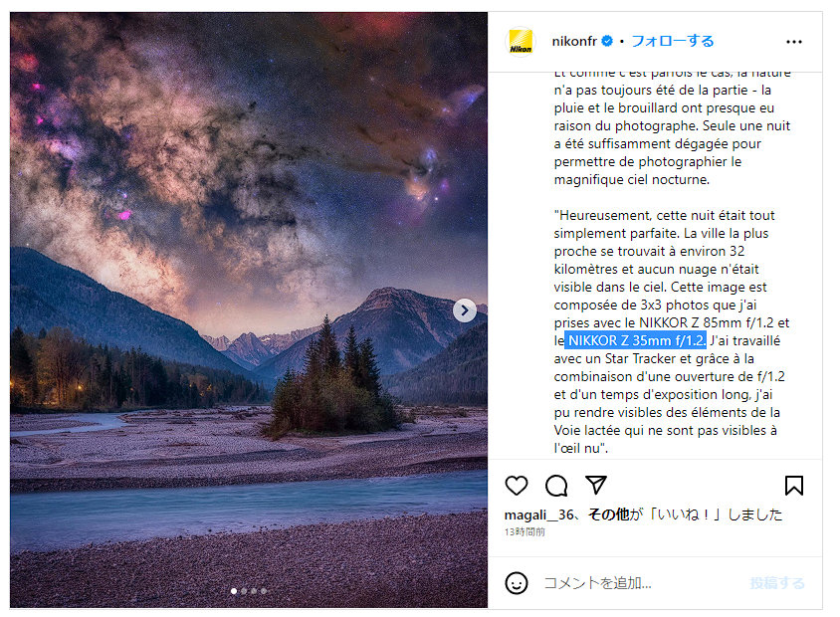Open the emoji picker smiley icon
The height and width of the screenshot is (617, 840).
(x=516, y=583)
